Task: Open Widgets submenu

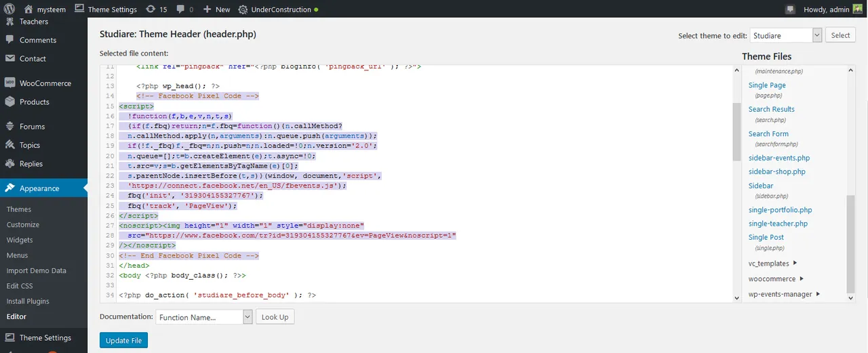Action: click(x=20, y=240)
